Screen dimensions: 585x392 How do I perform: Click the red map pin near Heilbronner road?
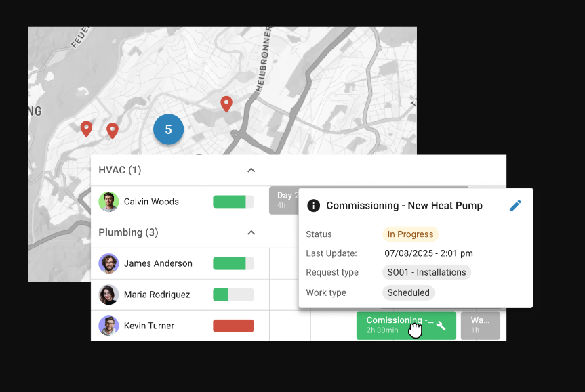click(226, 104)
